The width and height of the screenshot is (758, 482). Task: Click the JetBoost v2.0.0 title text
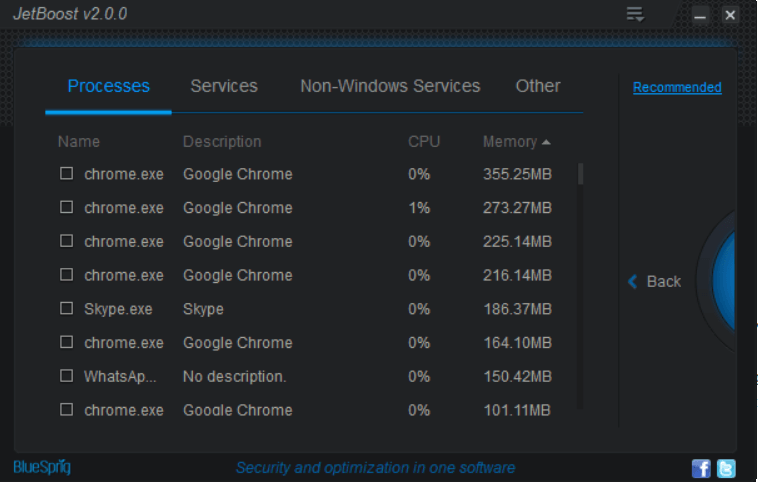70,14
